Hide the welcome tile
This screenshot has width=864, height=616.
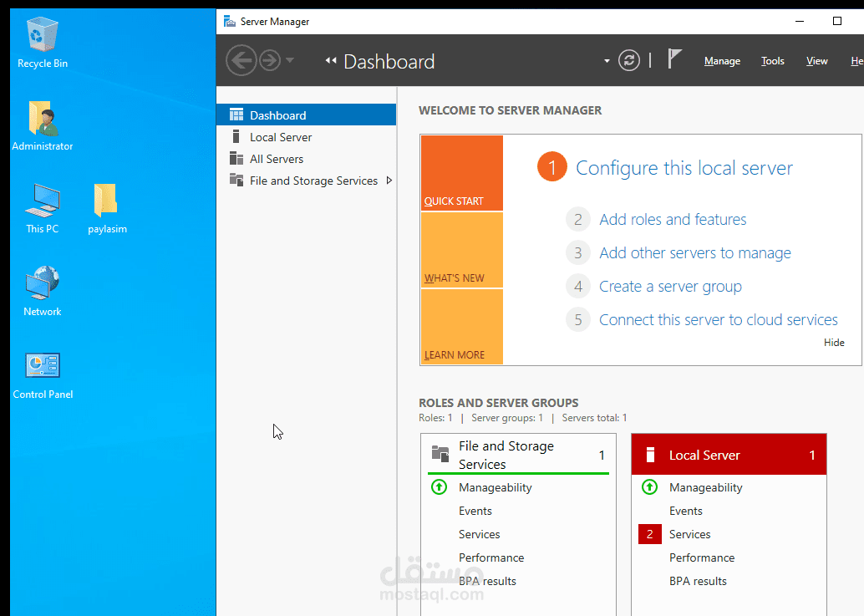(834, 342)
